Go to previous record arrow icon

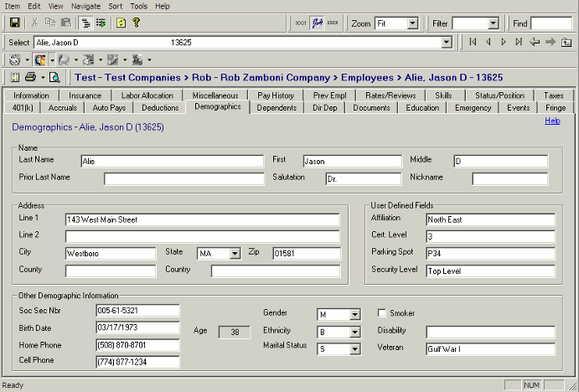(x=489, y=42)
